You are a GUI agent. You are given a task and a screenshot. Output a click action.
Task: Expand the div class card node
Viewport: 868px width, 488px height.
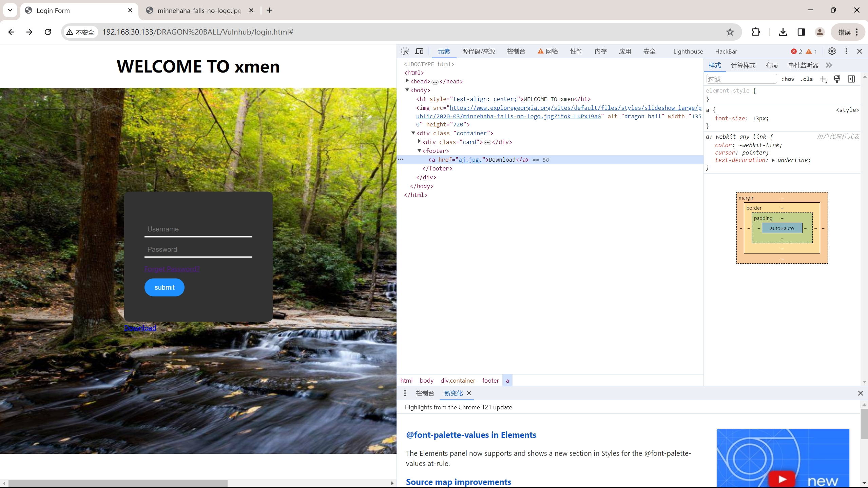click(x=420, y=142)
